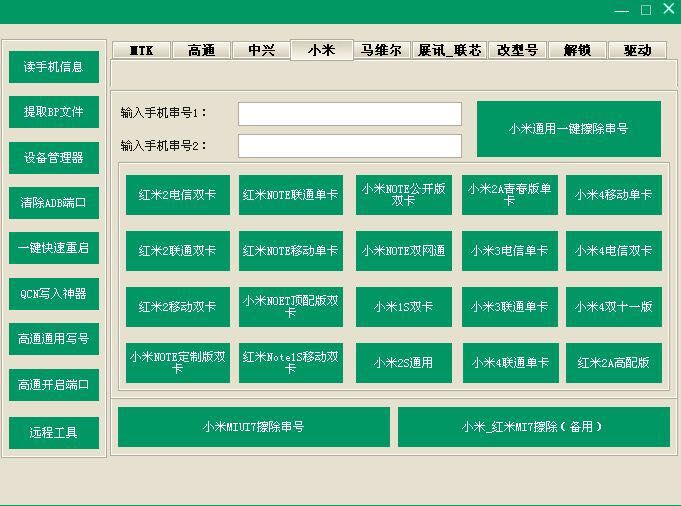The width and height of the screenshot is (681, 506).
Task: Open the 解锁 tab
Action: pos(577,50)
